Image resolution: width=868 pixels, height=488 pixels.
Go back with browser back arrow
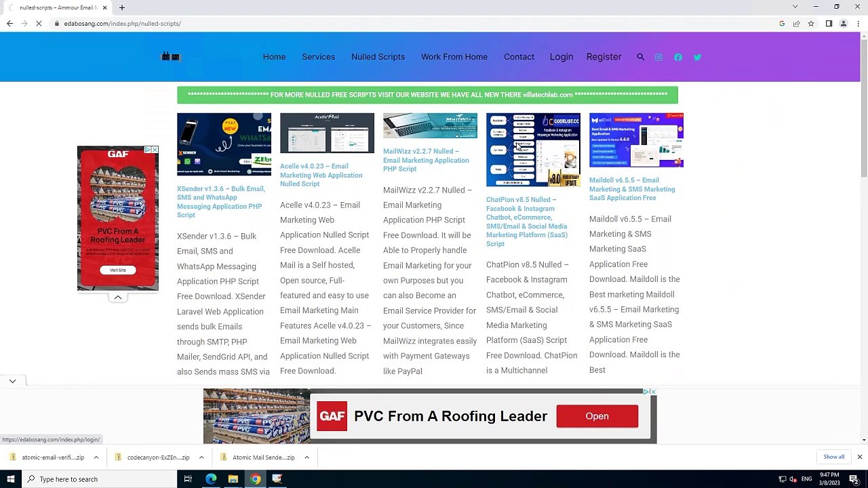click(9, 24)
